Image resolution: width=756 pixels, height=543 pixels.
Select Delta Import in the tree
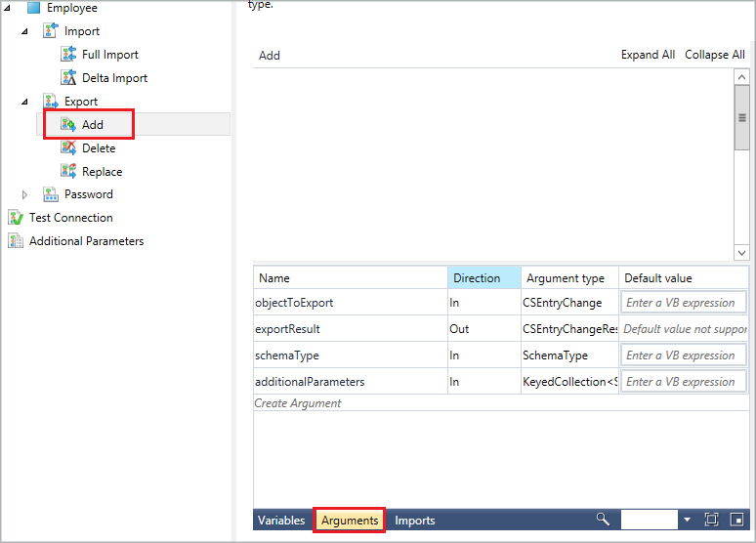[x=114, y=77]
